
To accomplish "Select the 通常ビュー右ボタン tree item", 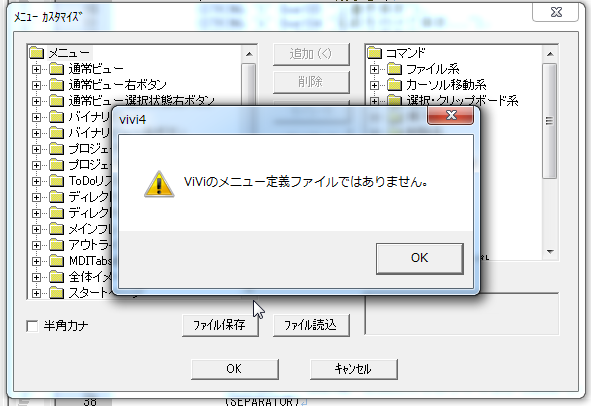I will (117, 85).
